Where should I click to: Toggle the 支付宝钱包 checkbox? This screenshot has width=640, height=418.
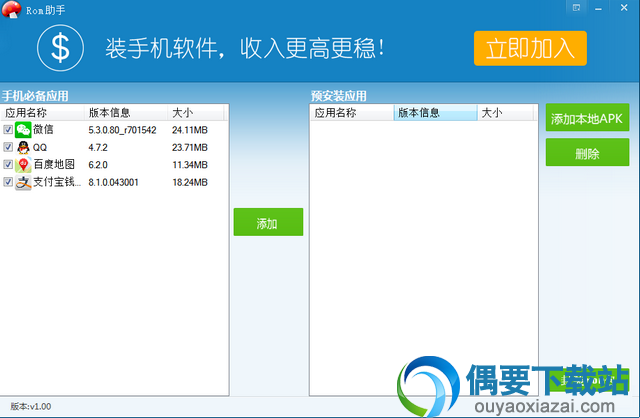point(8,182)
